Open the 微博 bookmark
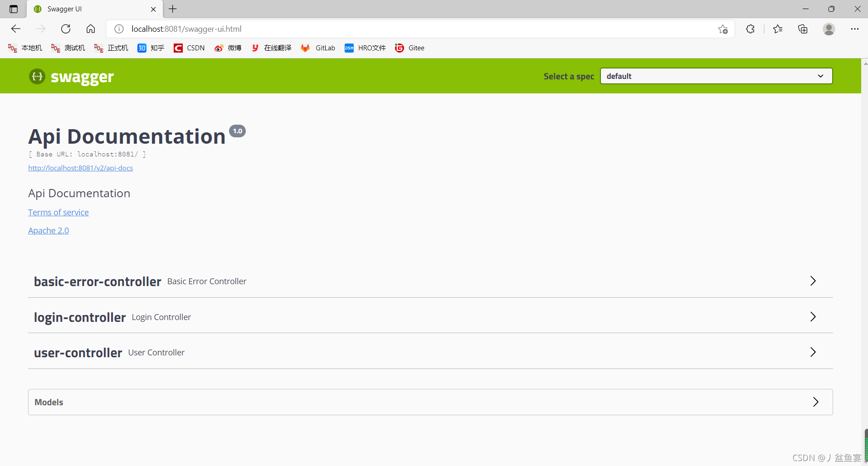Image resolution: width=868 pixels, height=466 pixels. [x=227, y=48]
